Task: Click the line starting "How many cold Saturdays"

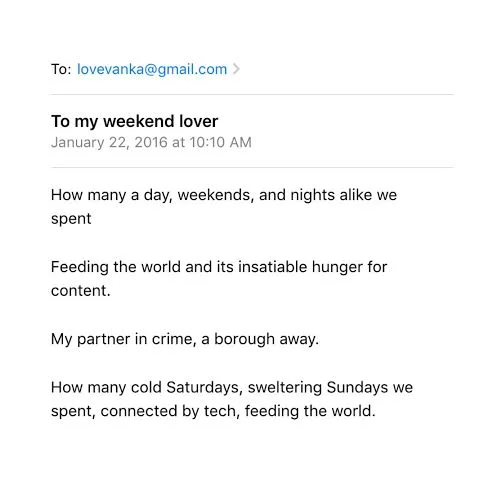Action: pyautogui.click(x=232, y=388)
